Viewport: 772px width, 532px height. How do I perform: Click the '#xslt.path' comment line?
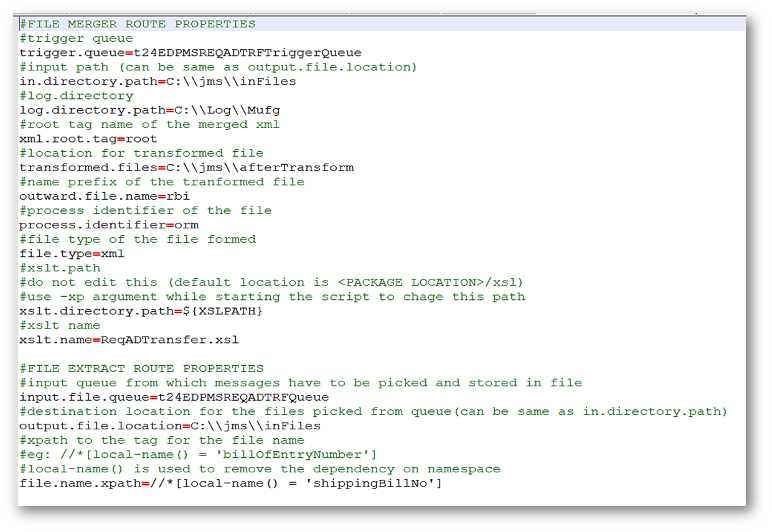tap(60, 268)
